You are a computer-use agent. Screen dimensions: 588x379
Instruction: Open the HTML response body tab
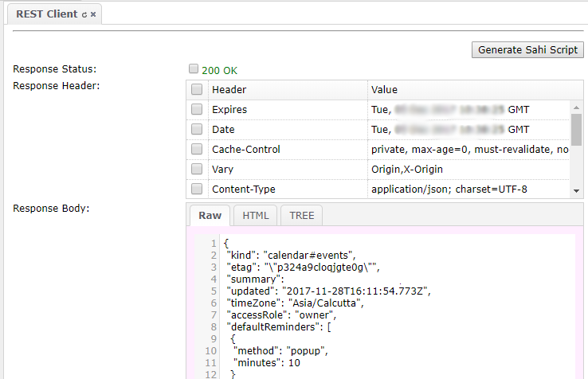(256, 216)
